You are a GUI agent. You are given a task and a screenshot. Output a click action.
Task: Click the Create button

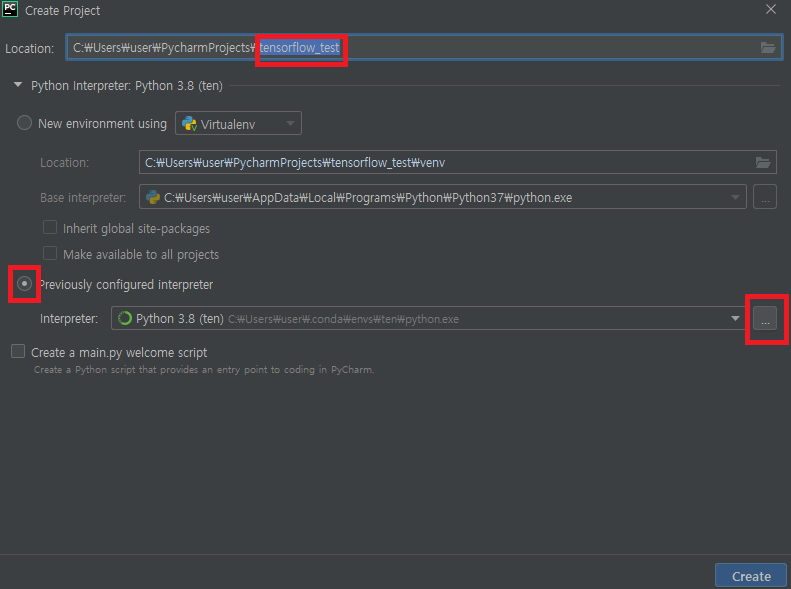(x=751, y=576)
